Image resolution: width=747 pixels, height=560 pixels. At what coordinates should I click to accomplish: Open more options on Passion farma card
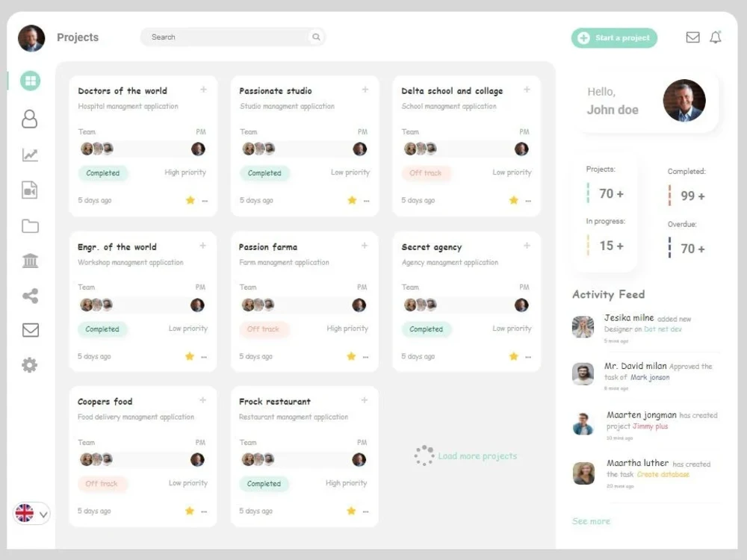365,357
